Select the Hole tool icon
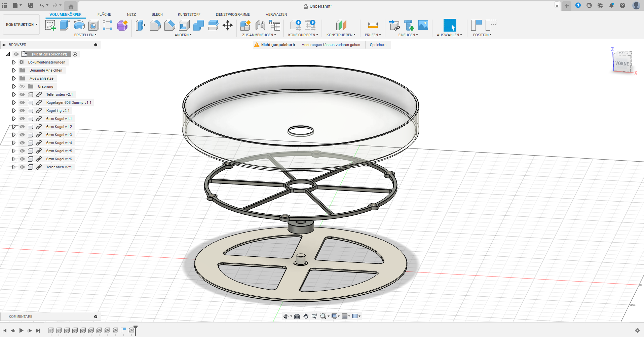 (x=93, y=25)
